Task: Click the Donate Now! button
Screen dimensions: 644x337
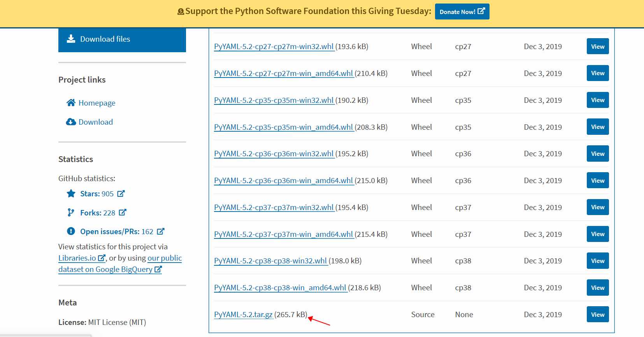Action: [462, 12]
